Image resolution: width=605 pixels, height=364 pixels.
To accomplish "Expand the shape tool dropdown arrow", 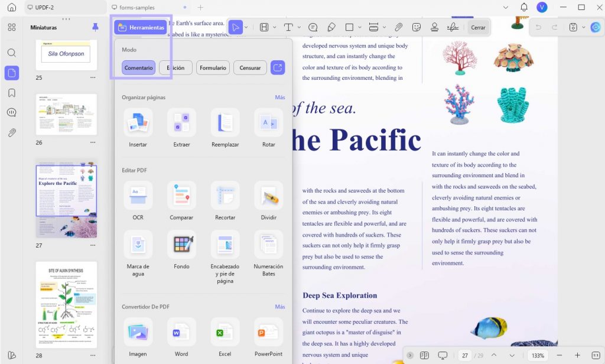I will [360, 27].
